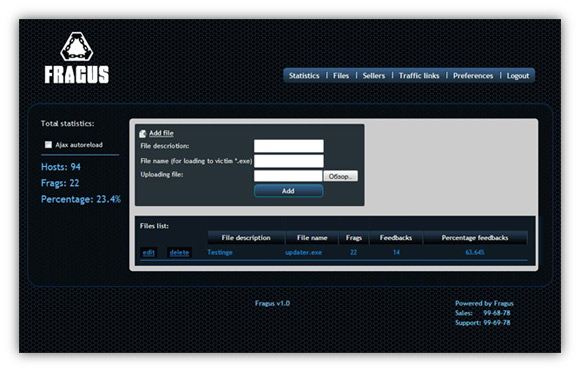Click the updater.exe file name
This screenshot has width=580, height=372.
[x=303, y=252]
